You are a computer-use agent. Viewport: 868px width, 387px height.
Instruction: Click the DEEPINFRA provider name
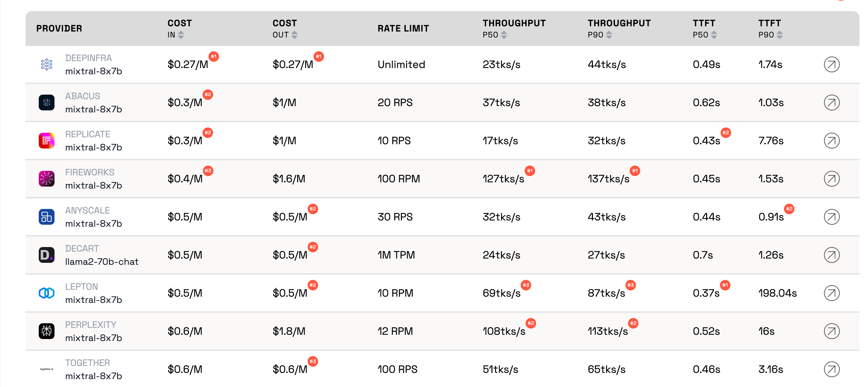point(88,58)
